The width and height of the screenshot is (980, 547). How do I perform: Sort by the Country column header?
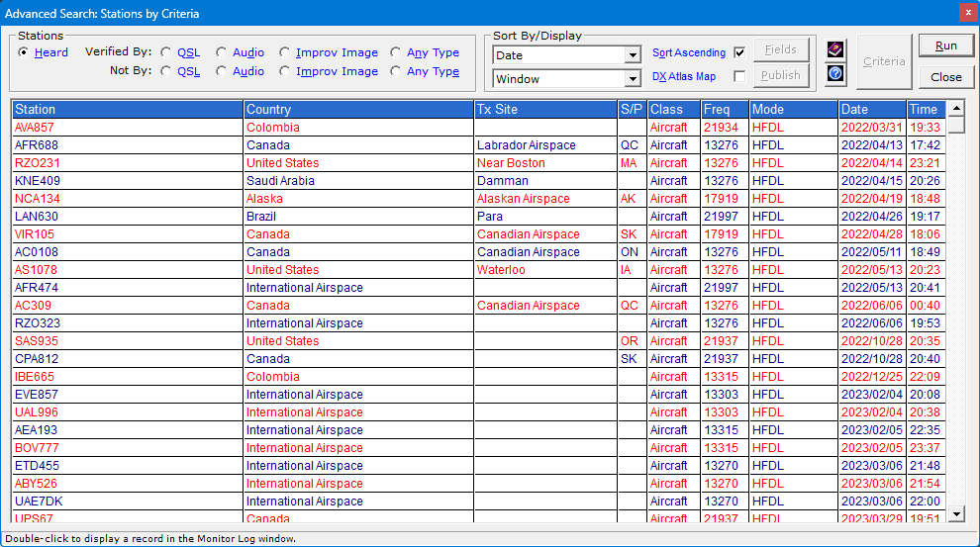tap(358, 110)
